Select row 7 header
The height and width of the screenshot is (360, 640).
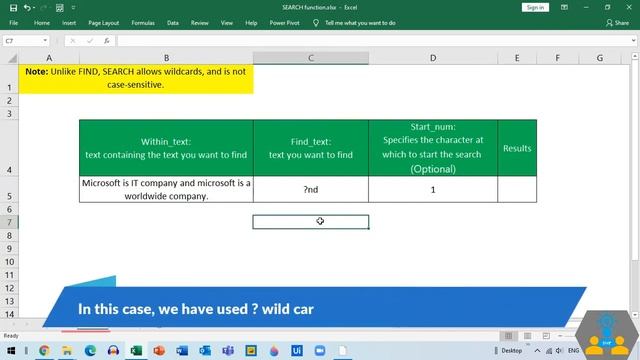9,222
